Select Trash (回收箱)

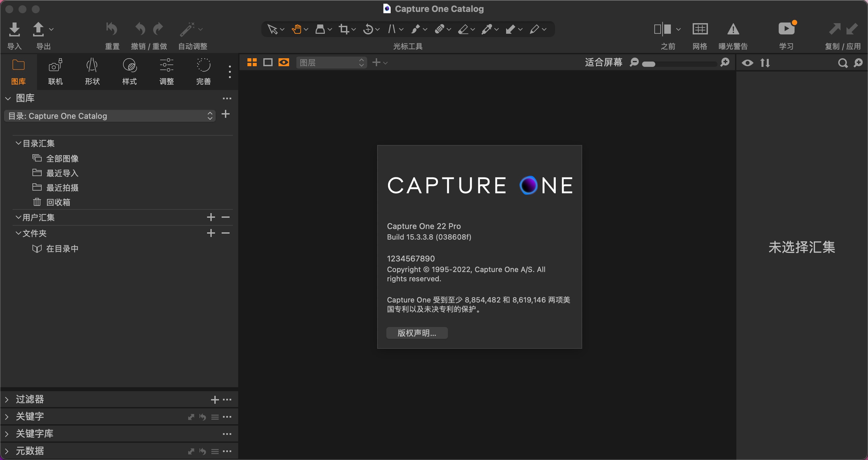click(x=58, y=202)
